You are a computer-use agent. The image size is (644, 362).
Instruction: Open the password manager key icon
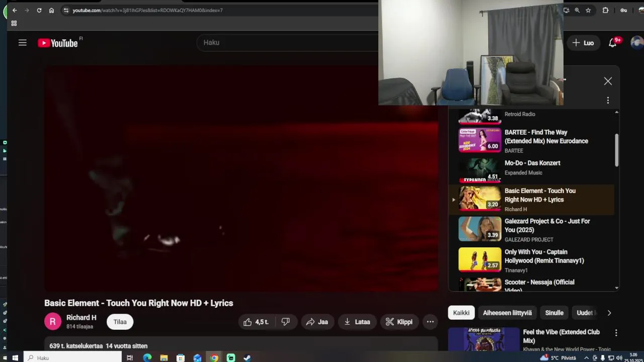[623, 10]
